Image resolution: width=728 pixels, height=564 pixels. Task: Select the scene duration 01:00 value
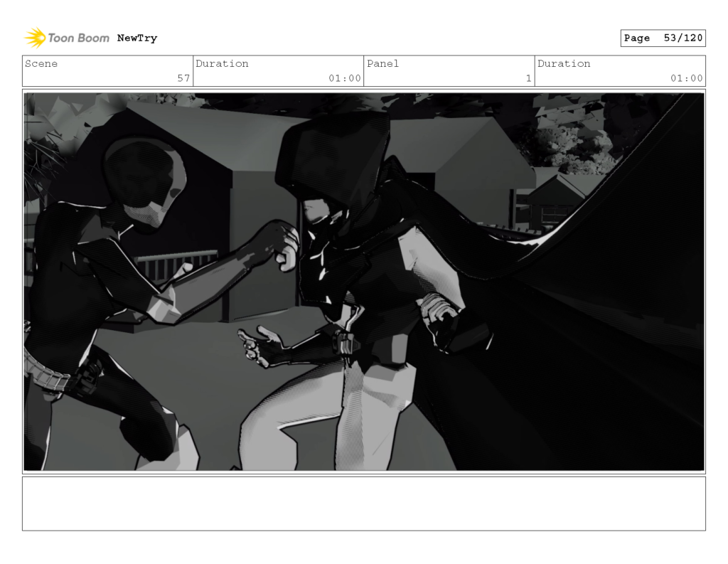(x=346, y=78)
